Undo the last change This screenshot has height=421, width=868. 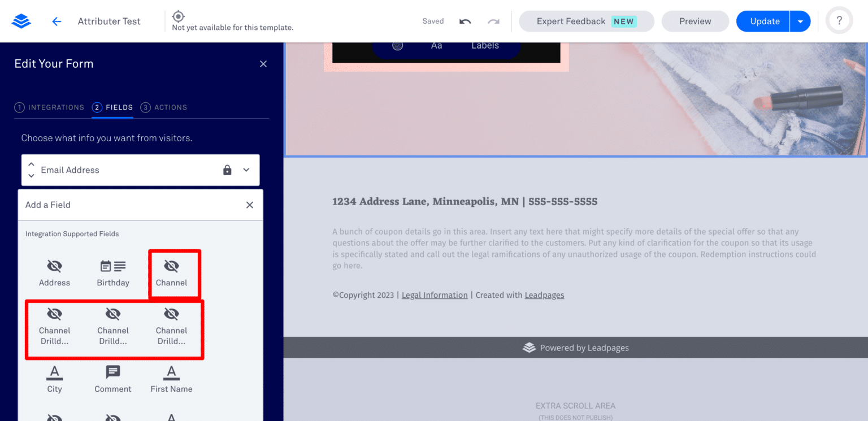tap(465, 21)
